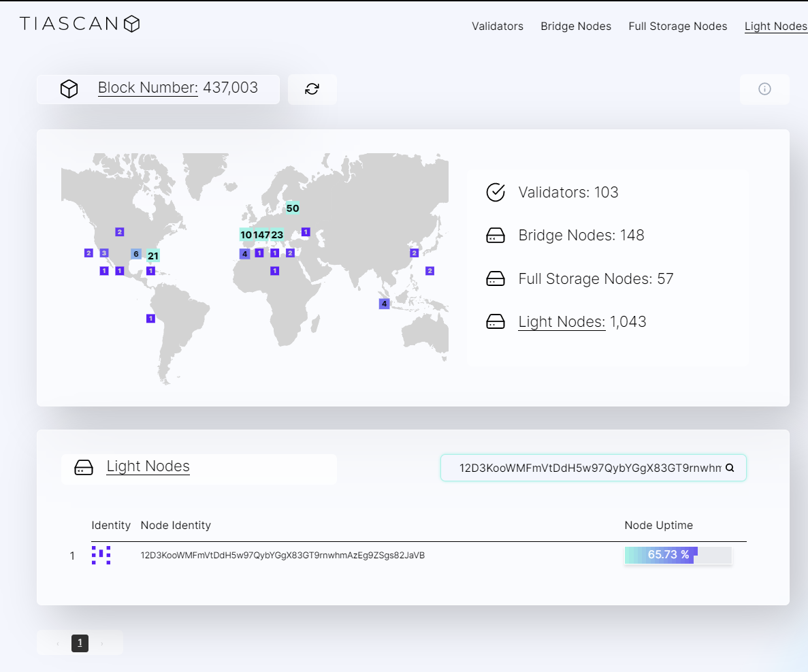The height and width of the screenshot is (672, 808).
Task: Click the Full Storage Nodes drive icon
Action: [496, 278]
